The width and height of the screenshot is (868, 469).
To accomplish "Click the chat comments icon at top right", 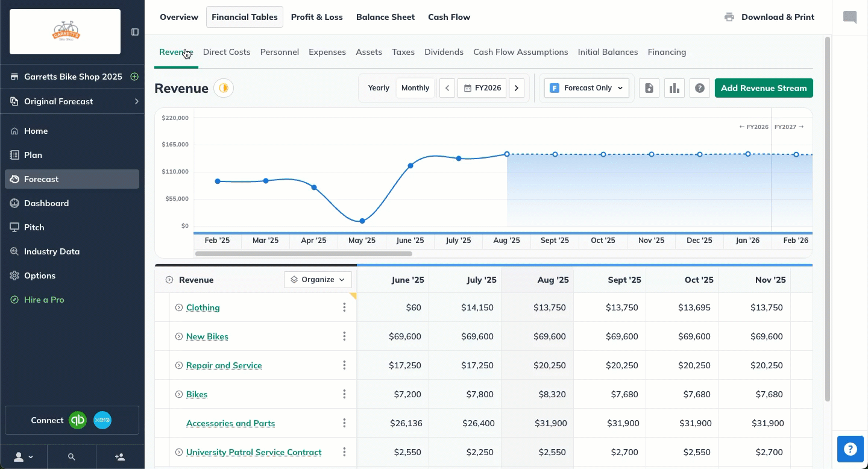I will (x=850, y=17).
